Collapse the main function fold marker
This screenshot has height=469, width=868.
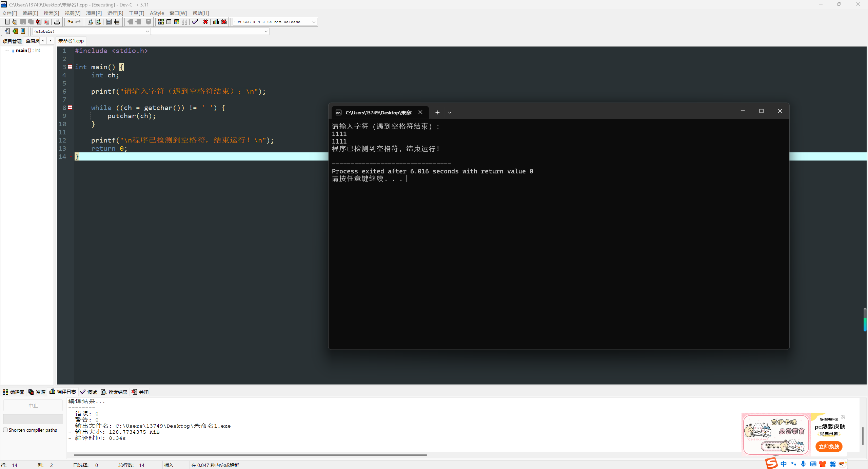tap(70, 67)
